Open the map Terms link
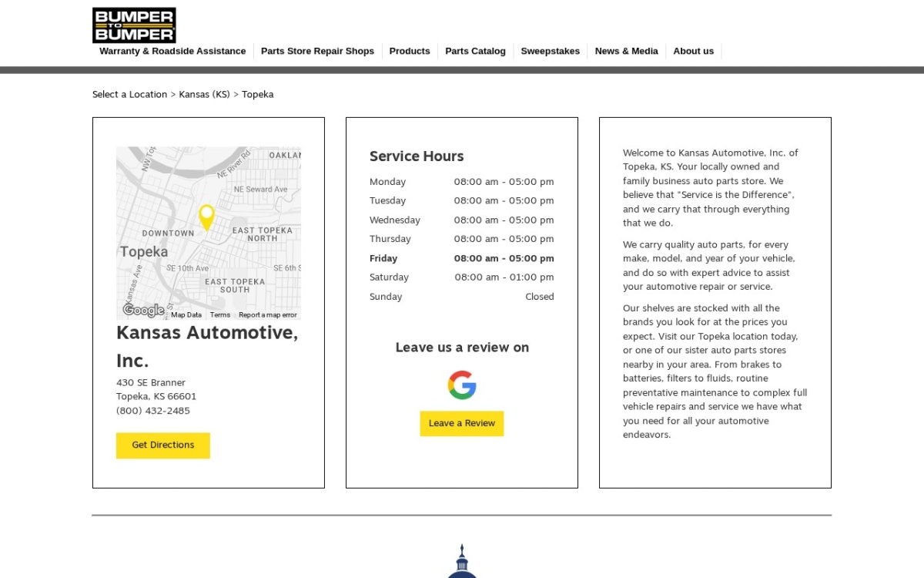Image resolution: width=924 pixels, height=578 pixels. coord(220,314)
